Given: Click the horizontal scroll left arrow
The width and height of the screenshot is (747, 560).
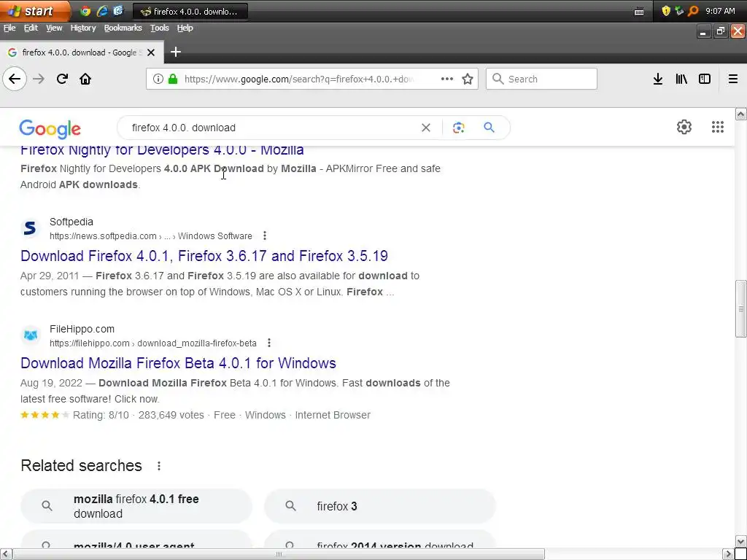Looking at the screenshot, I should click(x=6, y=554).
